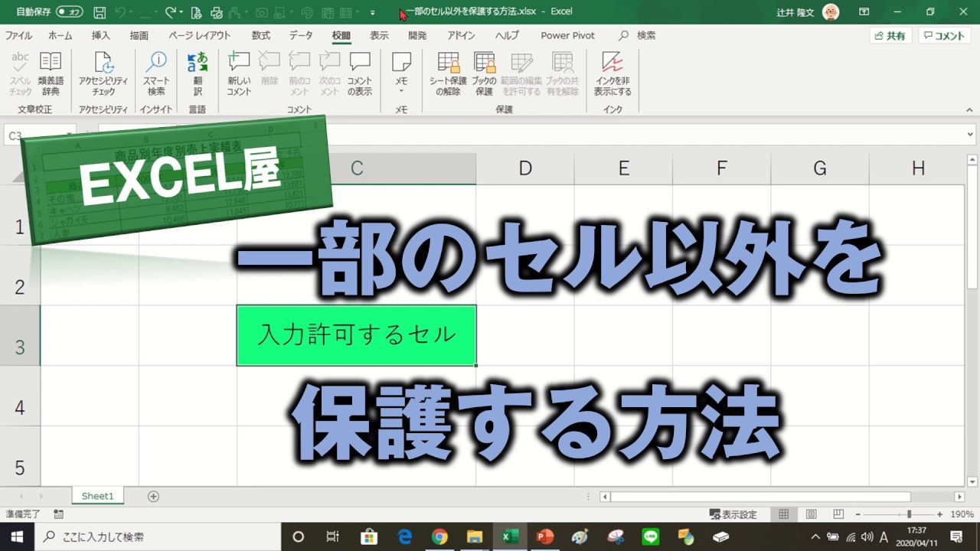The width and height of the screenshot is (980, 551).
Task: Open the Ribbon Display Options icon
Action: [x=864, y=12]
